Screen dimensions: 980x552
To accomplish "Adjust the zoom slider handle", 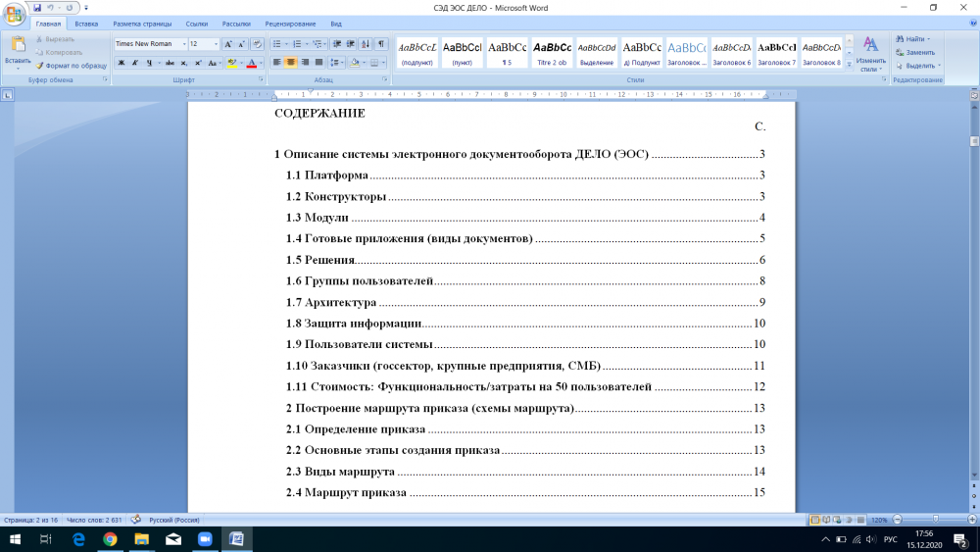I will tap(935, 520).
